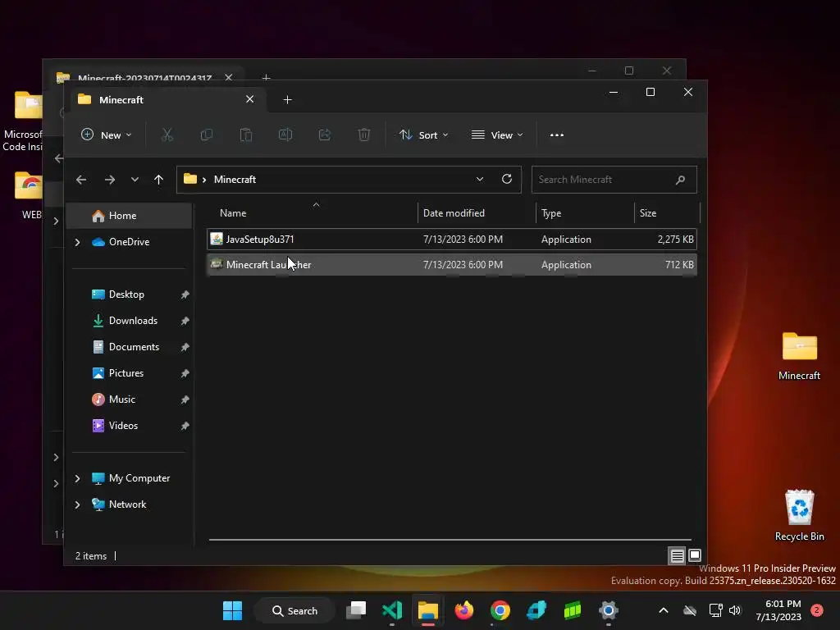Select the Minecraft Launcher file
The image size is (840, 630).
click(452, 265)
